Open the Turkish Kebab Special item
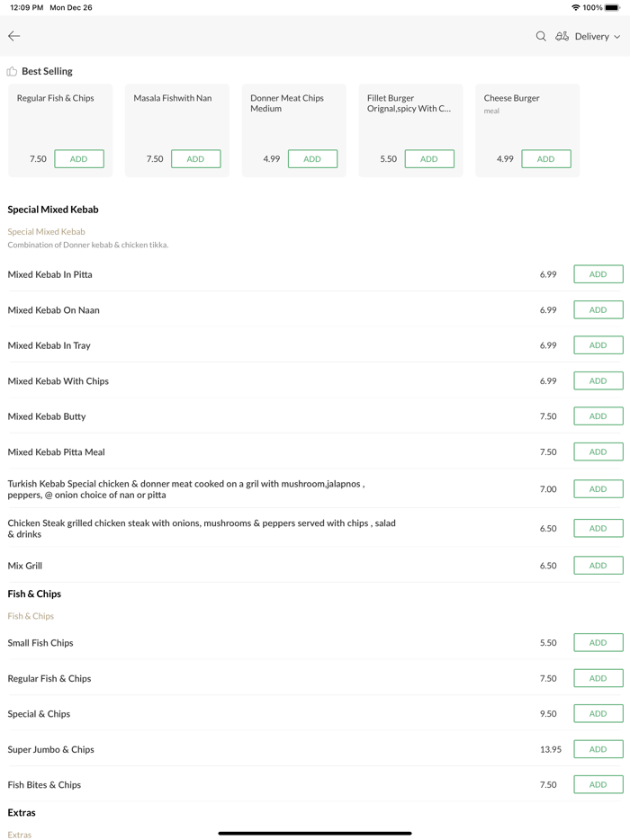This screenshot has width=630, height=840. [x=186, y=489]
